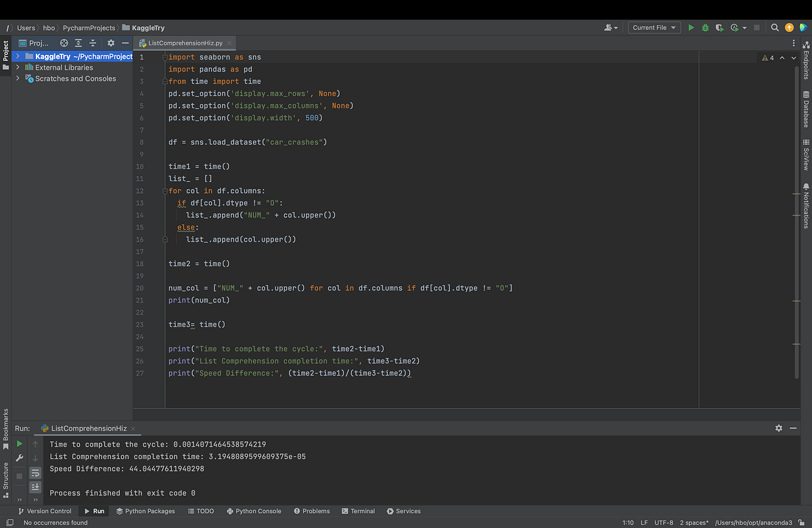This screenshot has width=812, height=528.
Task: Open the Problems tool window
Action: 312,511
